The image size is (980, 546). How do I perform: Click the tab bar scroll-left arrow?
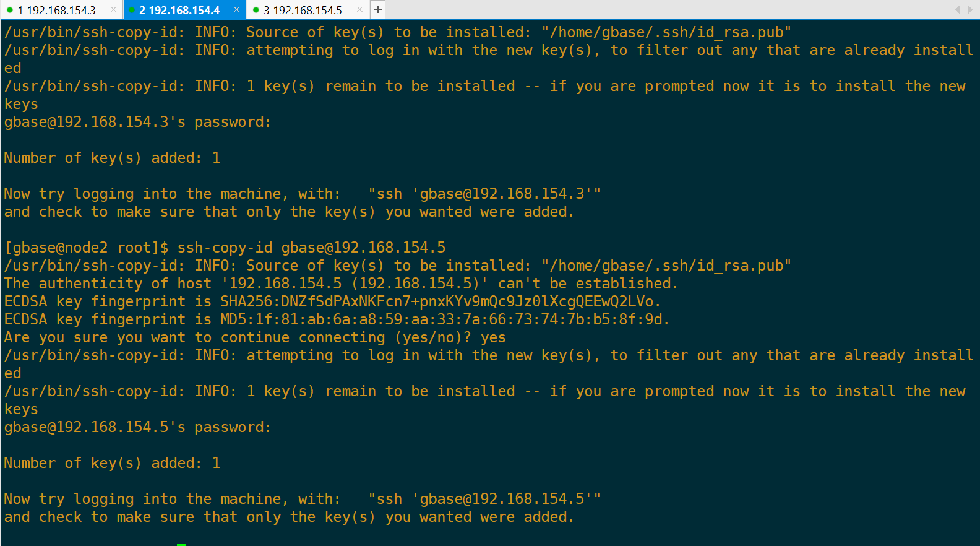click(957, 9)
